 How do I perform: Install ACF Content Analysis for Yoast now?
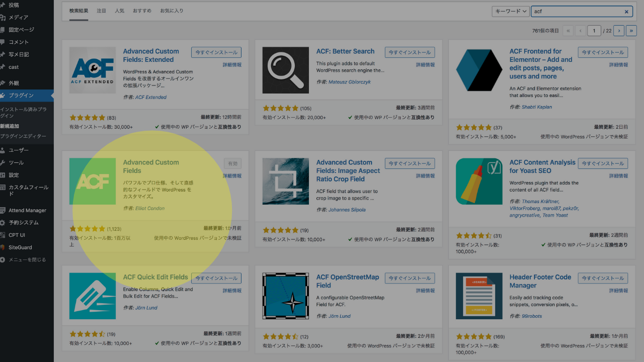click(603, 163)
